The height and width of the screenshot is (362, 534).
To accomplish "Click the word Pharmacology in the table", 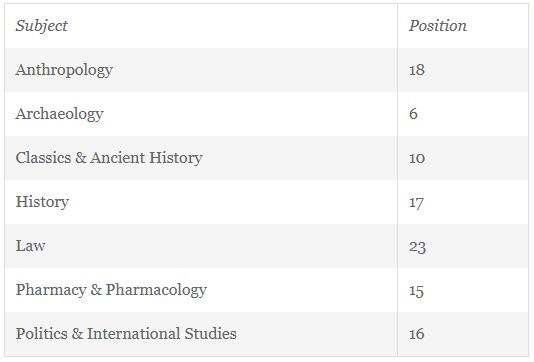I will click(x=156, y=290).
